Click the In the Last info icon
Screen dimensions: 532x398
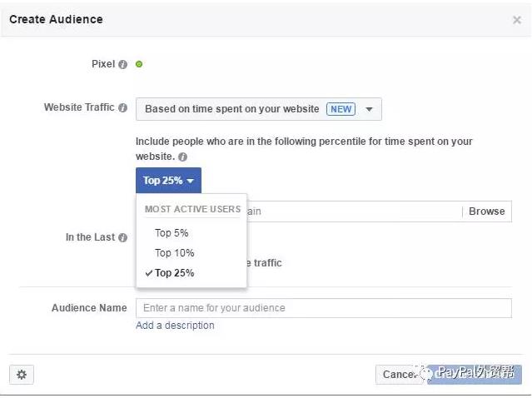(x=122, y=237)
